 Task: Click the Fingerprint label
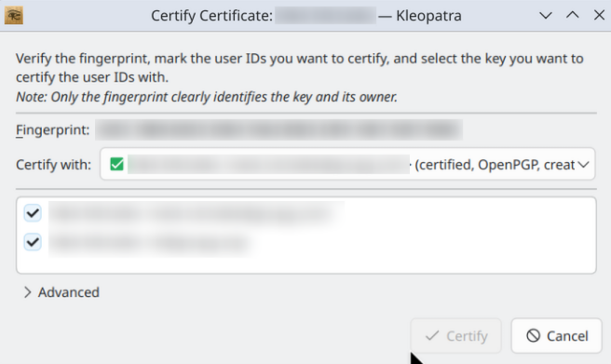(x=52, y=129)
